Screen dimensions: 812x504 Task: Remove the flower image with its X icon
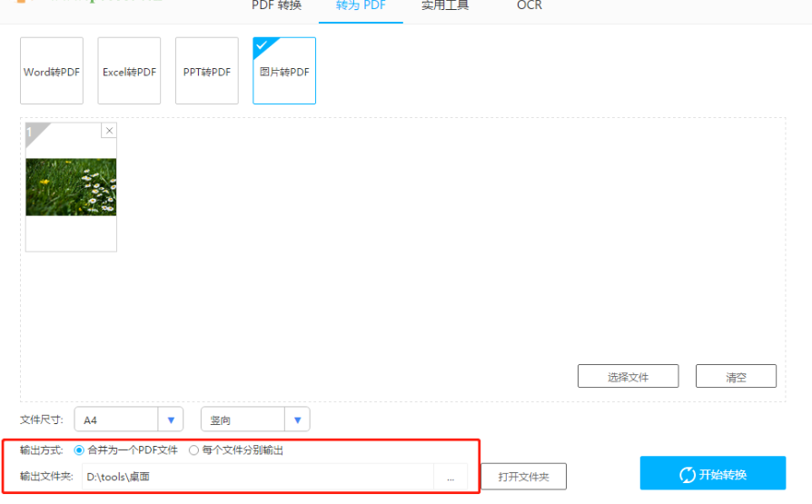[x=109, y=131]
